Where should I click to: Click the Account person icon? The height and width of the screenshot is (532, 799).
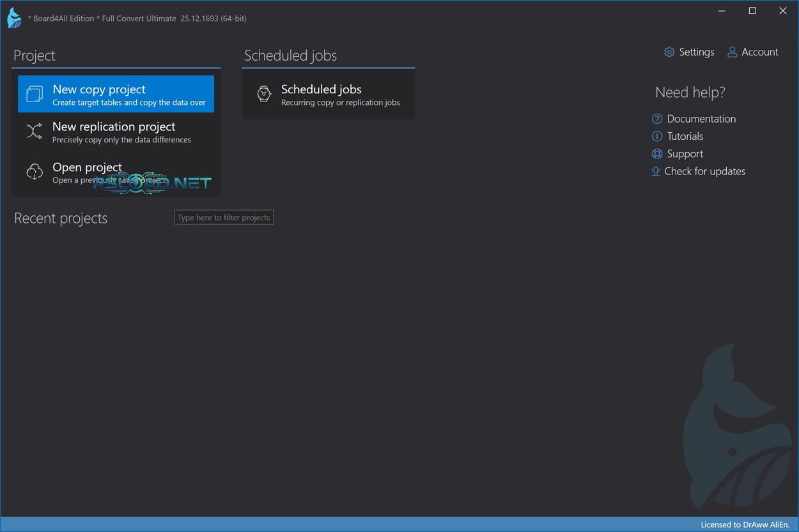tap(732, 52)
